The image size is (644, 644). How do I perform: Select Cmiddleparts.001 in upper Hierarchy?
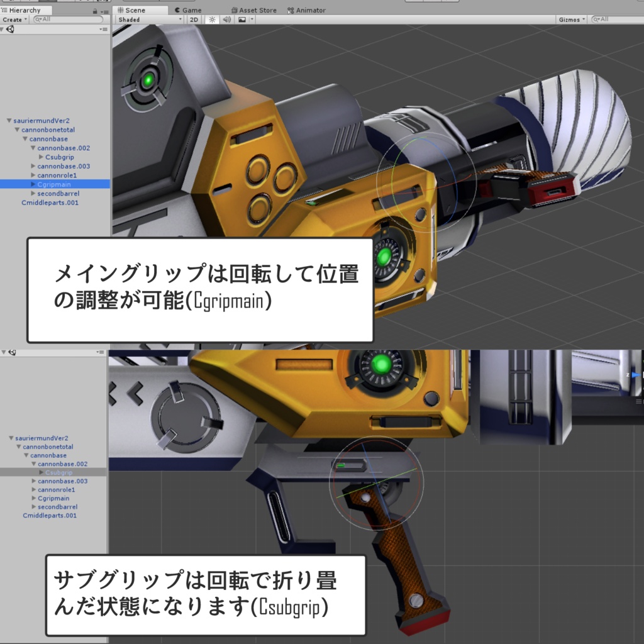tap(50, 202)
